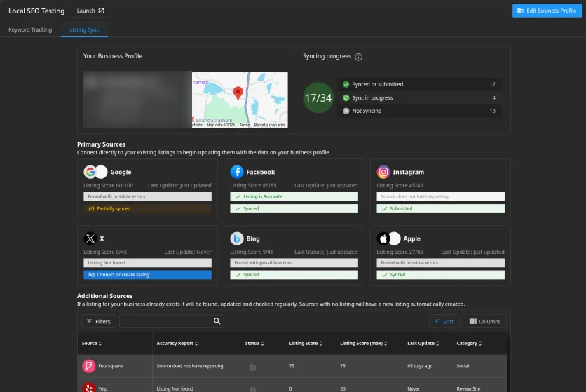Click the Bing logo icon

236,238
